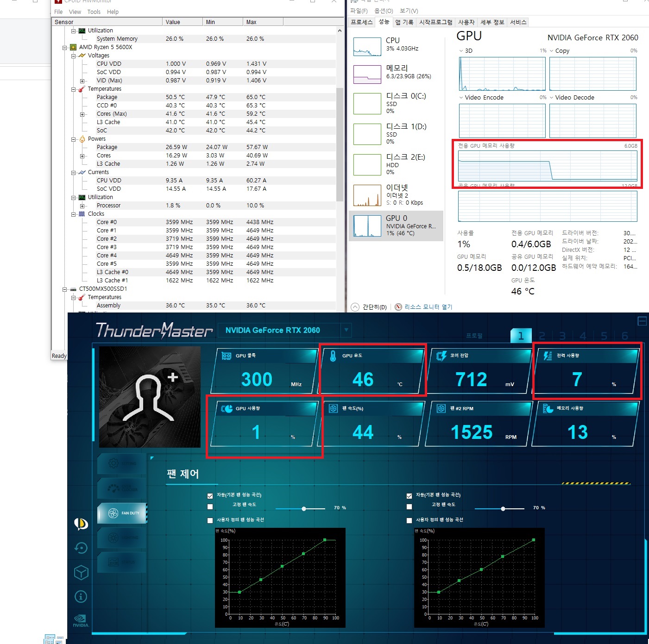Enable left fan fixed speed checkbox
Viewport: 649px width, 644px height.
[210, 506]
